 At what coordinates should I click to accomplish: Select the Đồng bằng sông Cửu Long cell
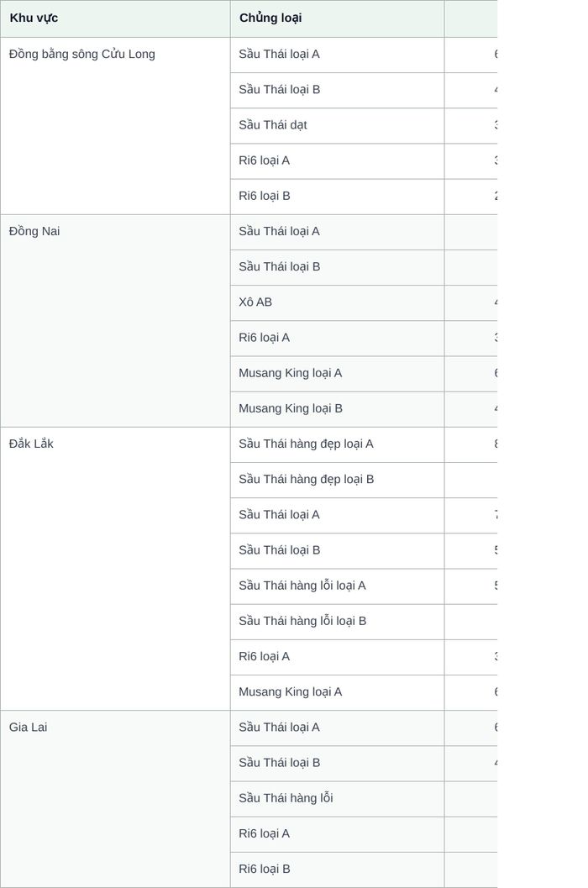(115, 126)
